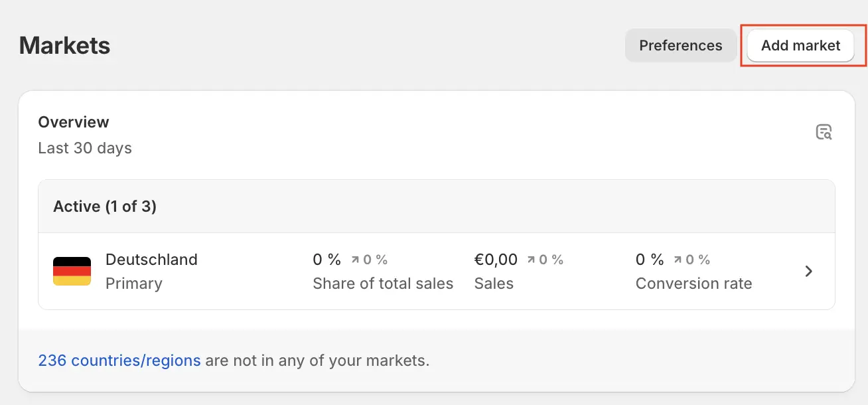868x405 pixels.
Task: Click the Last 30 days text
Action: [x=85, y=148]
